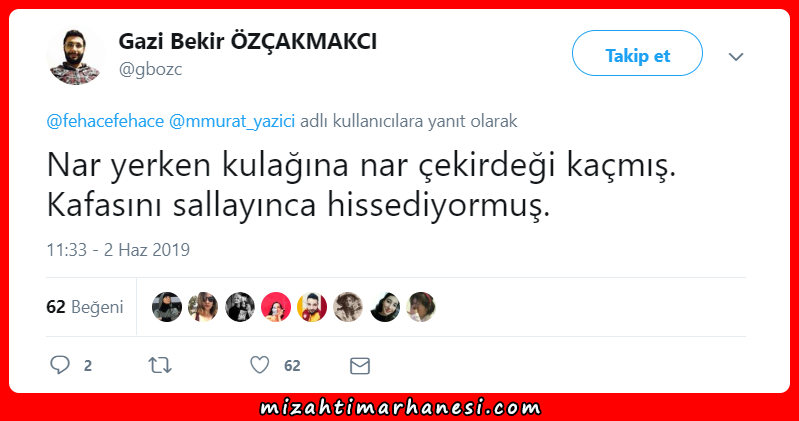The image size is (799, 421).
Task: Open the tweet options chevron menu
Action: coord(736,56)
